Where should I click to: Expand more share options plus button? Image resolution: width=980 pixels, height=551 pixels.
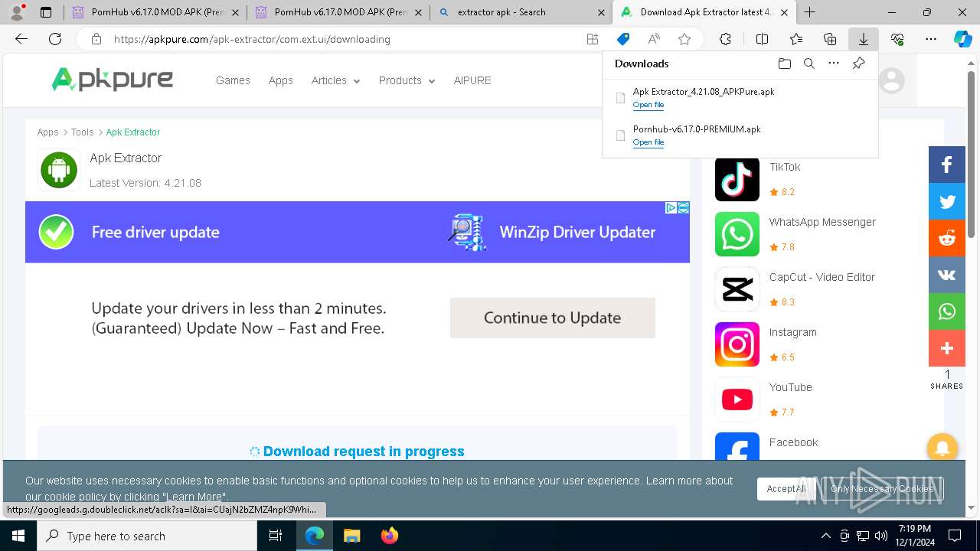pyautogui.click(x=947, y=348)
